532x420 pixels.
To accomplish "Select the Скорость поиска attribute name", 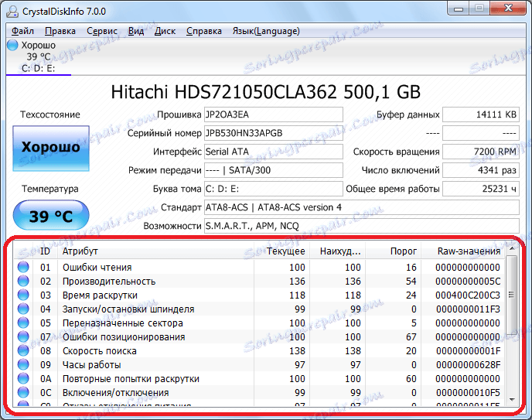I will coord(100,351).
